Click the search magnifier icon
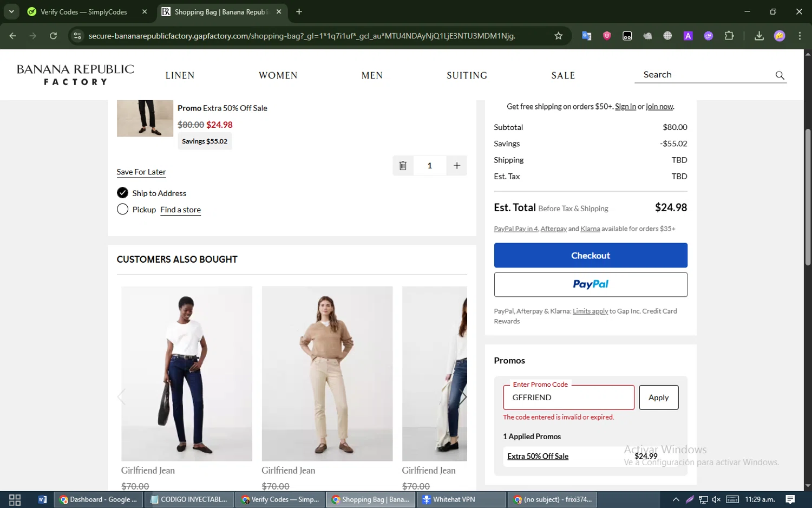The height and width of the screenshot is (508, 812). pos(780,75)
